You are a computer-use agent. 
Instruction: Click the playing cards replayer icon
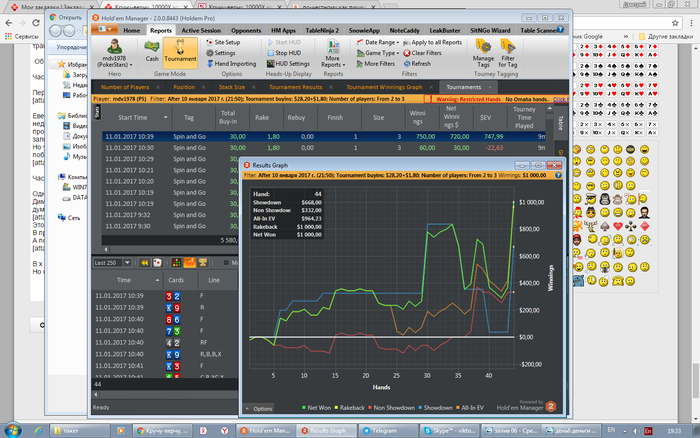pyautogui.click(x=157, y=263)
